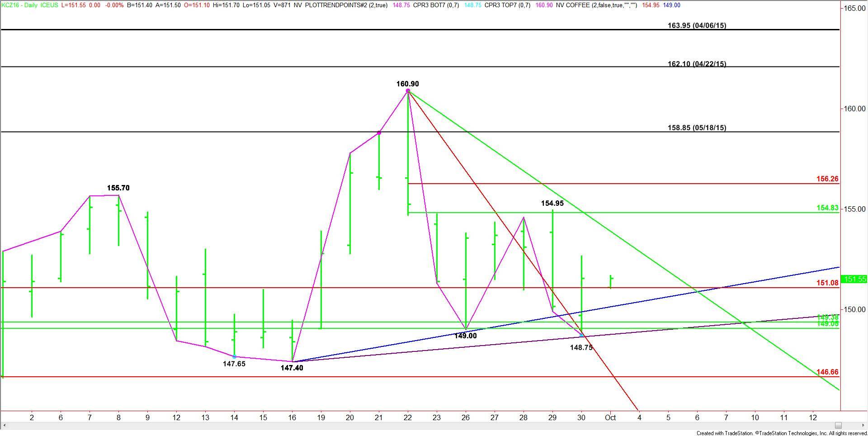Click the green 154.83 level label
Image resolution: width=868 pixels, height=436 pixels.
click(x=827, y=208)
